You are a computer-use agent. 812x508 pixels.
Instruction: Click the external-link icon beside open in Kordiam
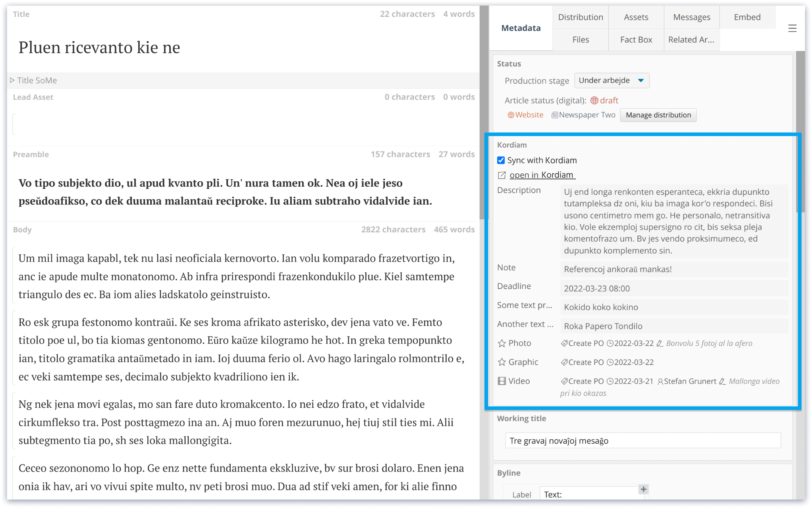point(502,175)
